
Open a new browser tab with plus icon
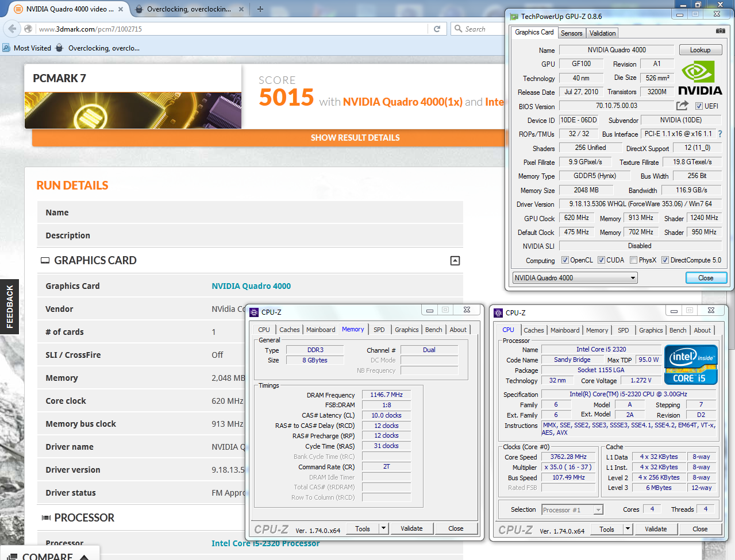click(x=260, y=9)
